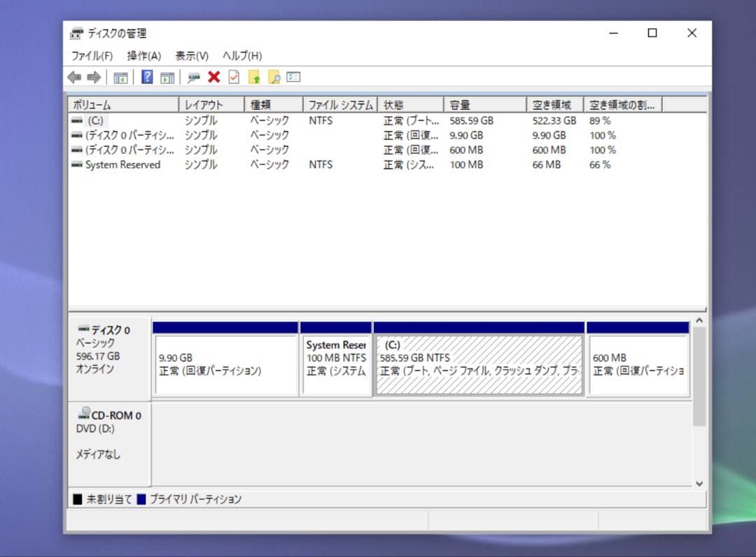Sort by ボリューム column header
756x557 pixels.
124,104
